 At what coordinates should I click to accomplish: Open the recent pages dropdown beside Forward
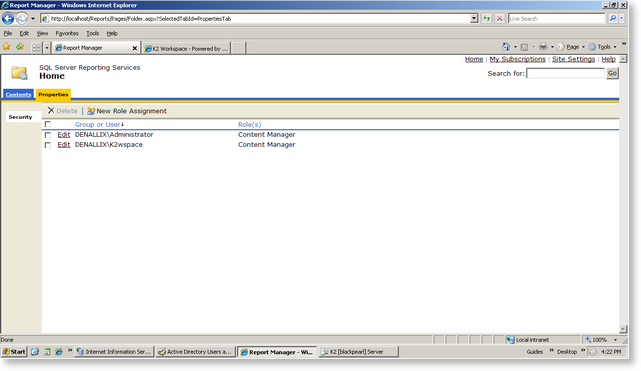click(33, 18)
